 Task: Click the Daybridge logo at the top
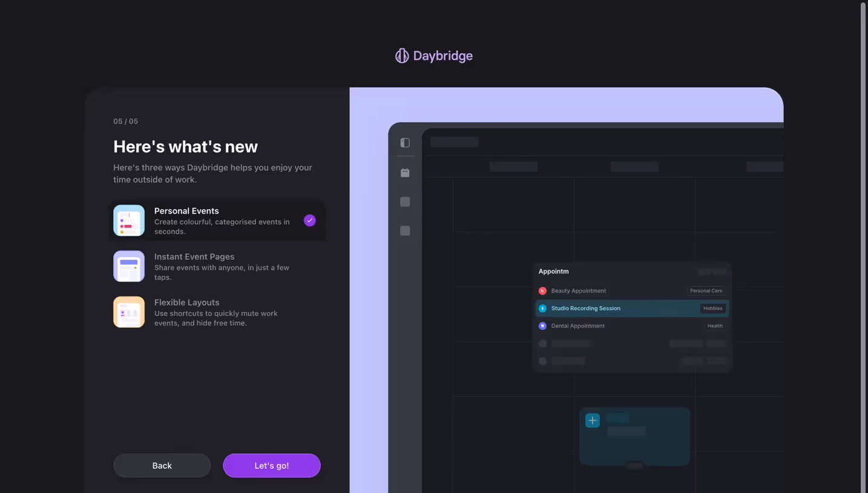433,56
